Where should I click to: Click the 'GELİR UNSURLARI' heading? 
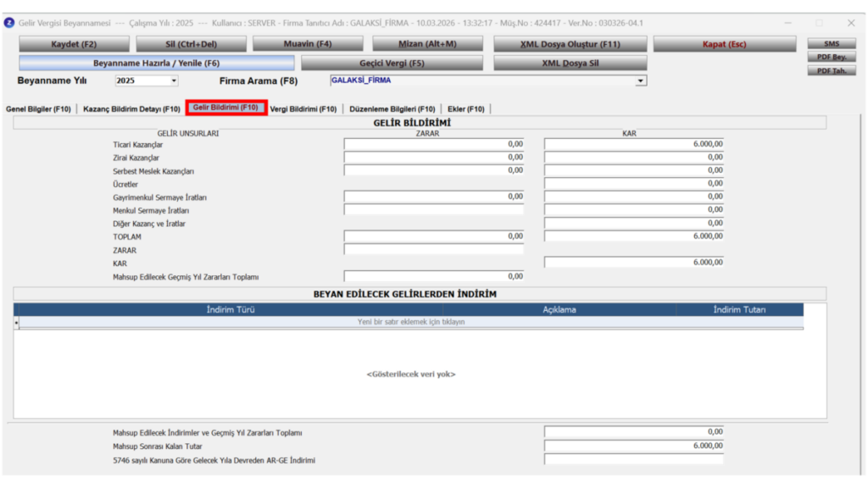pyautogui.click(x=187, y=133)
